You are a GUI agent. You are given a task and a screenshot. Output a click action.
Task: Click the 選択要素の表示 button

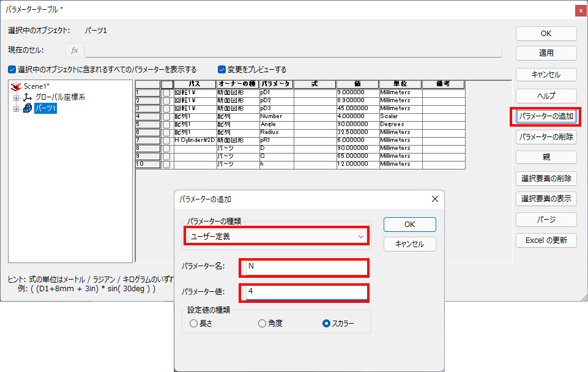pyautogui.click(x=545, y=198)
